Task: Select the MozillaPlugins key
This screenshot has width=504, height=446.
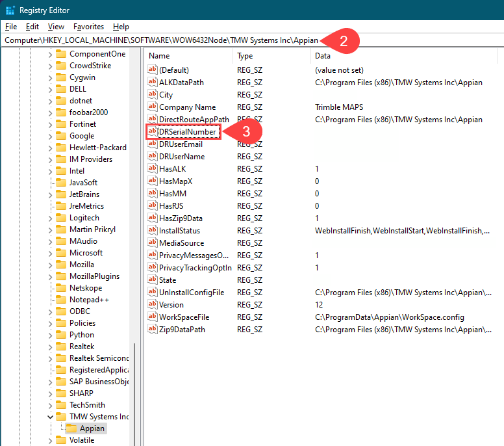Action: pyautogui.click(x=94, y=276)
